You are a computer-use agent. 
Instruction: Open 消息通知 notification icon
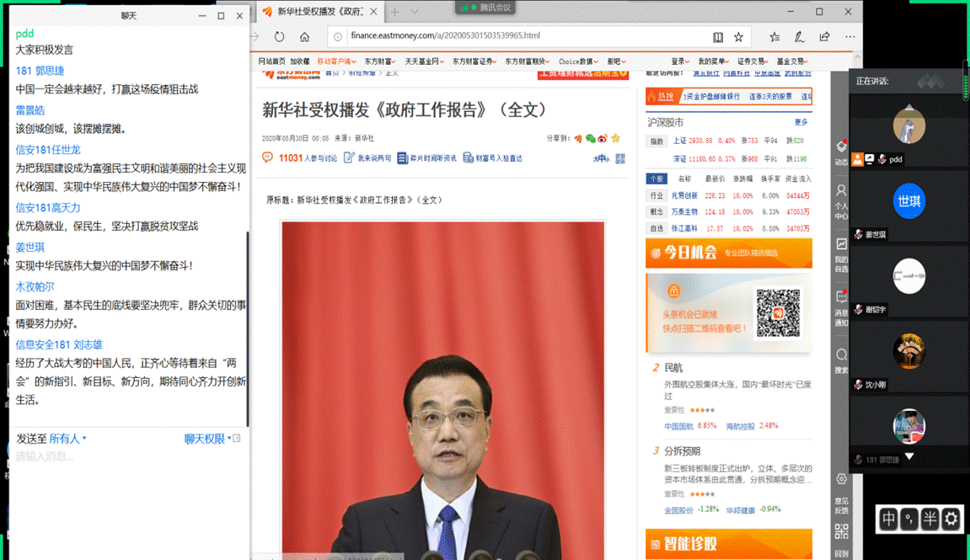tap(841, 305)
